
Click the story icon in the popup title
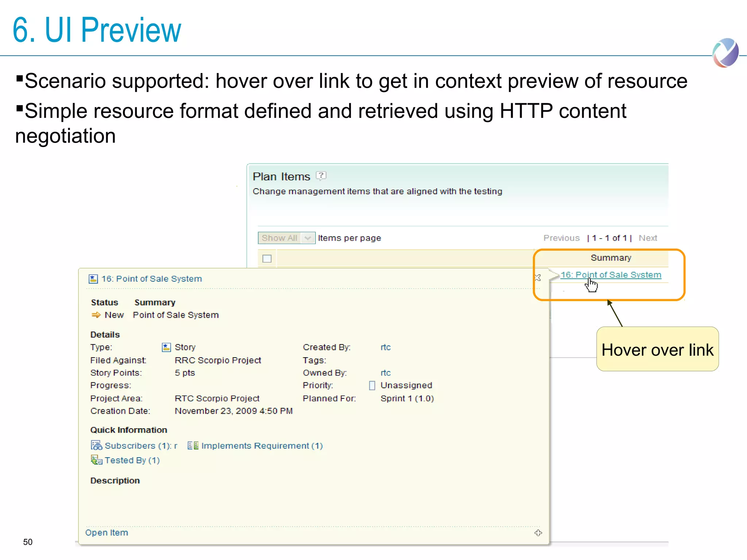(x=93, y=279)
